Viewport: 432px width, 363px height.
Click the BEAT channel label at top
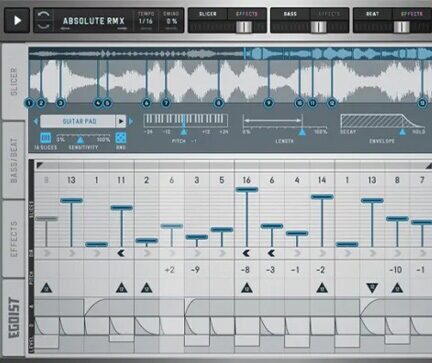click(372, 14)
